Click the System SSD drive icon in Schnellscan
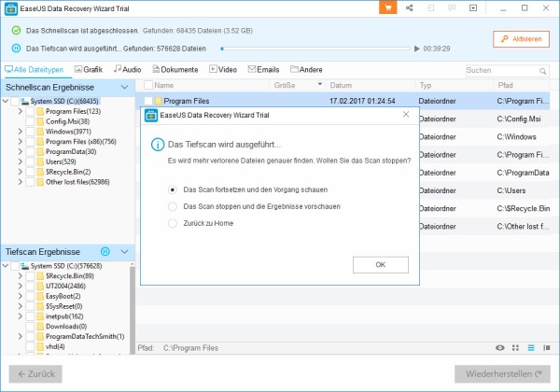Viewport: 560px width, 392px height. click(24, 102)
